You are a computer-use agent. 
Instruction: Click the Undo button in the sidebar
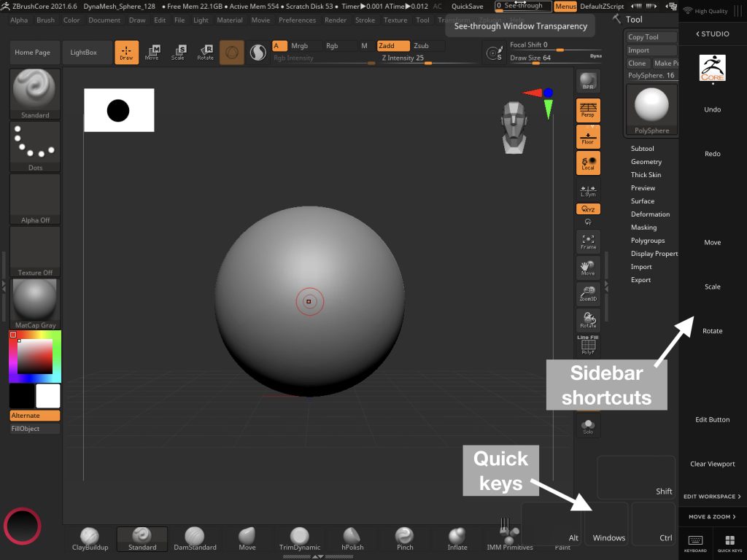coord(711,109)
